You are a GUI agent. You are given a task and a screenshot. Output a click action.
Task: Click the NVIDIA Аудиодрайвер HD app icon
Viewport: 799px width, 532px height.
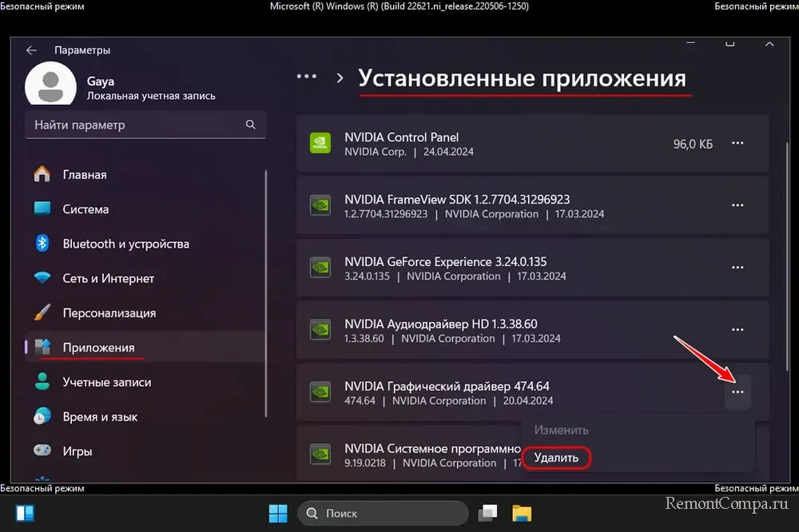coord(320,330)
